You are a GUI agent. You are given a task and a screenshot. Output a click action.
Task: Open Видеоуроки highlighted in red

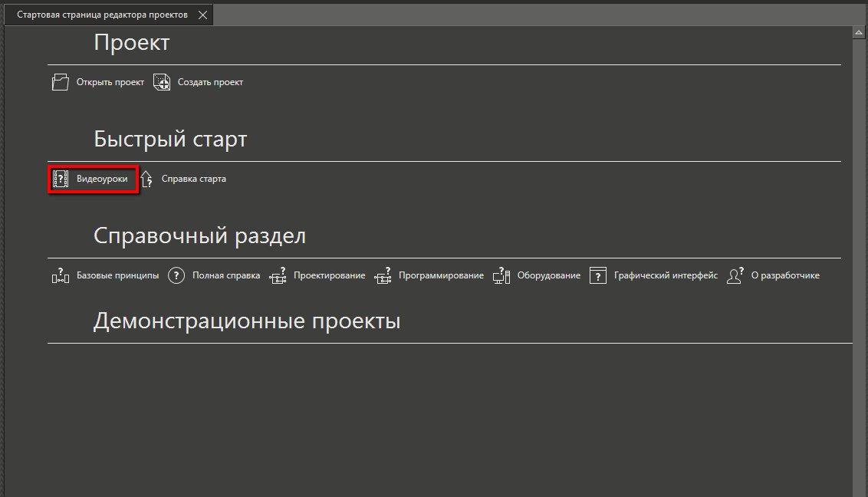[x=92, y=178]
